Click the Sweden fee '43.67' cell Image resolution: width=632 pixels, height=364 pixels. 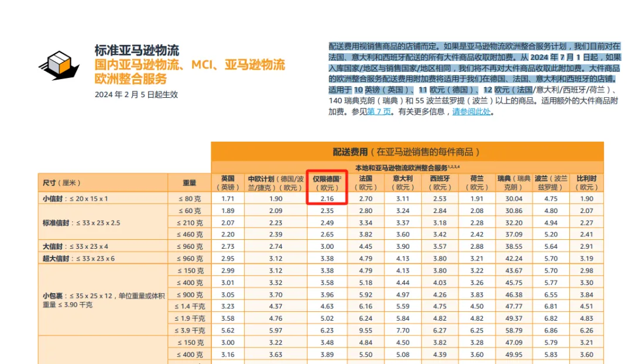coord(514,270)
